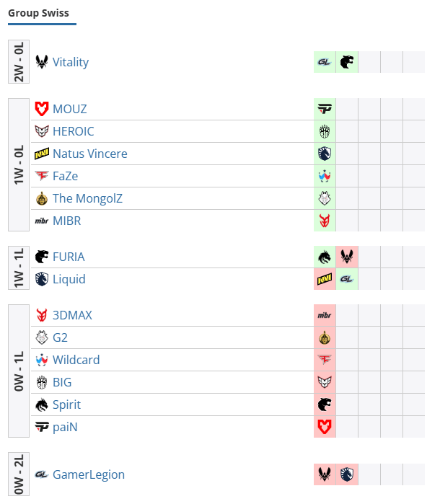Go to the GamerLegion team page
The width and height of the screenshot is (440, 504).
[x=89, y=474]
